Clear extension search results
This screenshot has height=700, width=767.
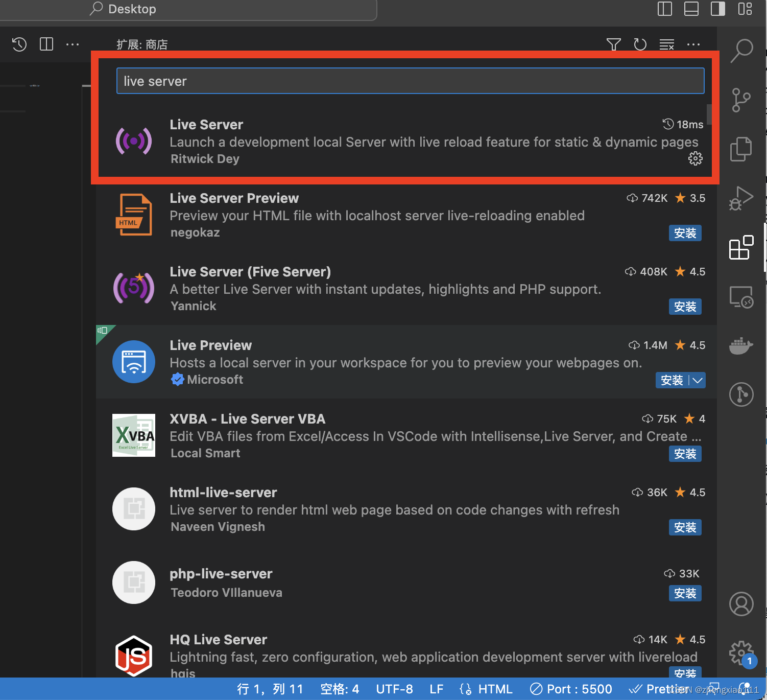click(667, 44)
